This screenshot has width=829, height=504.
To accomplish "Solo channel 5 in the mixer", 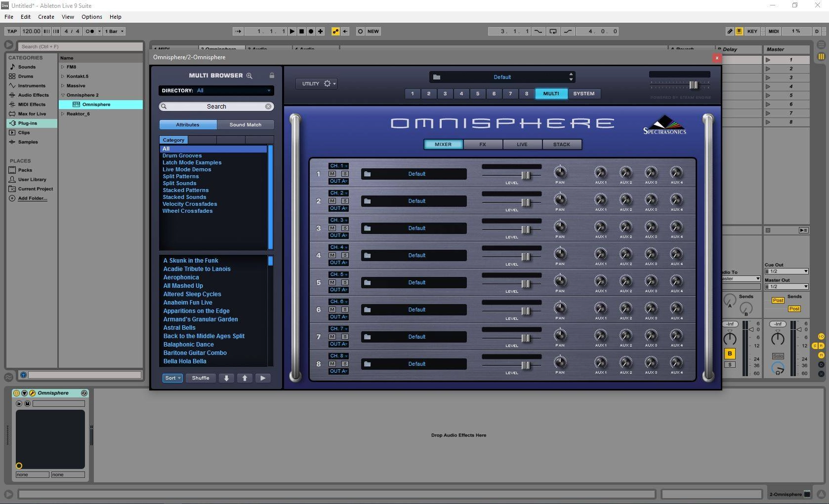I will 345,282.
